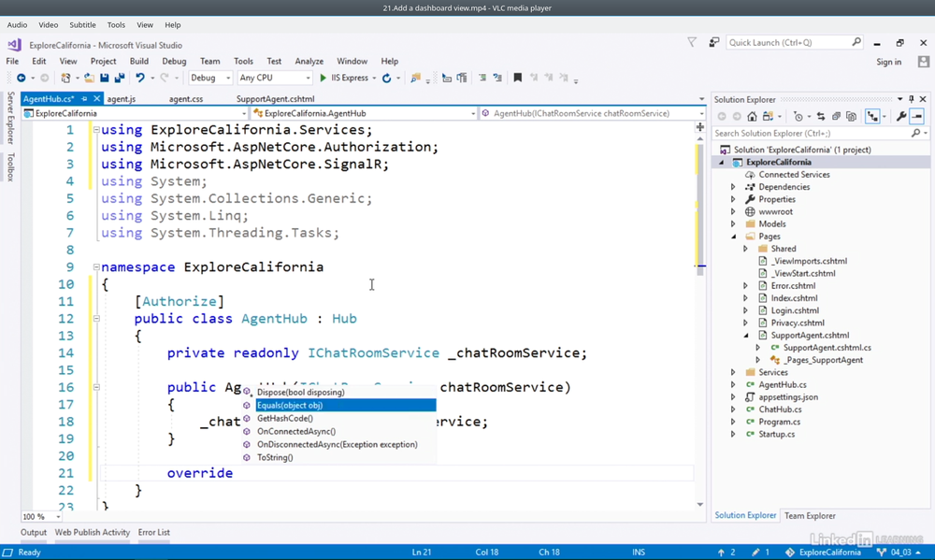Open the Error List panel
This screenshot has height=560, width=935.
tap(154, 533)
